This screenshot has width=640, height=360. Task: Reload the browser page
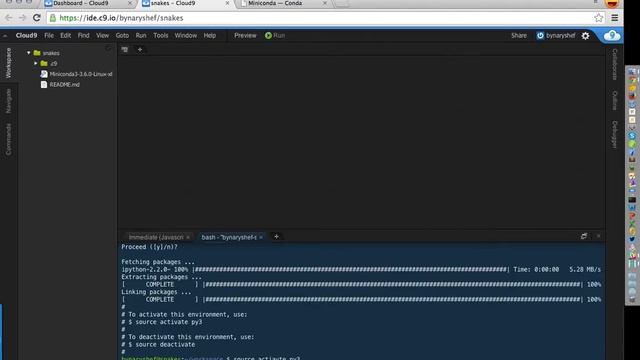click(37, 18)
